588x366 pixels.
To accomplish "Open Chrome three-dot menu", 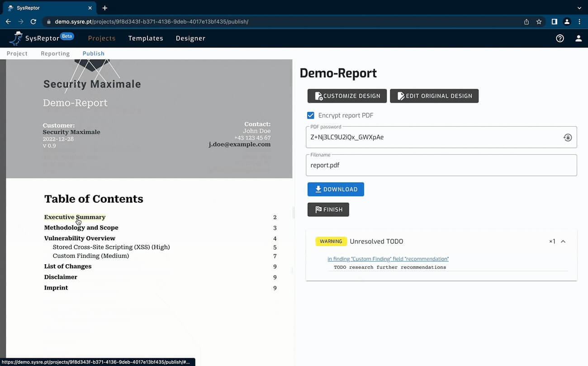I will (579, 21).
